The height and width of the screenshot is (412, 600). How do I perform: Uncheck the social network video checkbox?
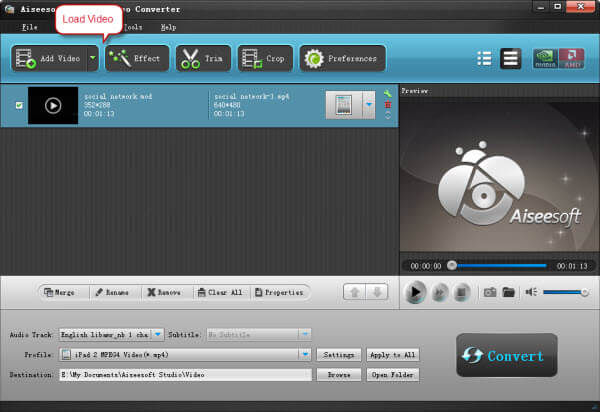pyautogui.click(x=19, y=105)
